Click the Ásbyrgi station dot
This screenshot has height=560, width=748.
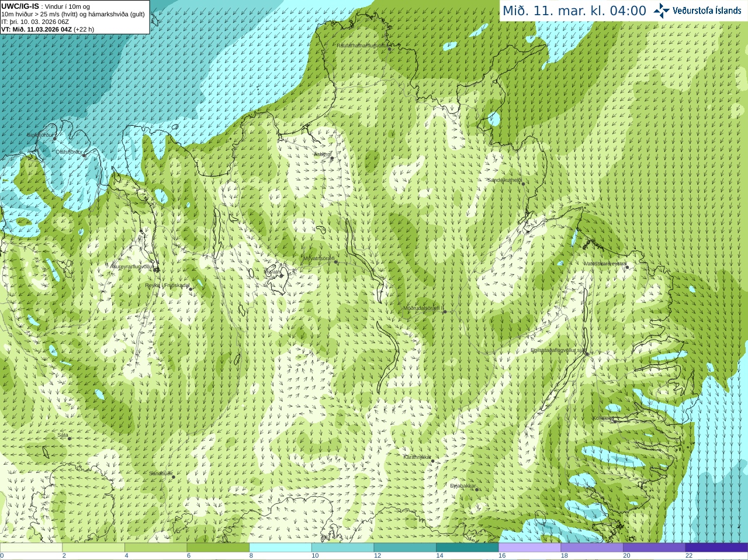332,158
